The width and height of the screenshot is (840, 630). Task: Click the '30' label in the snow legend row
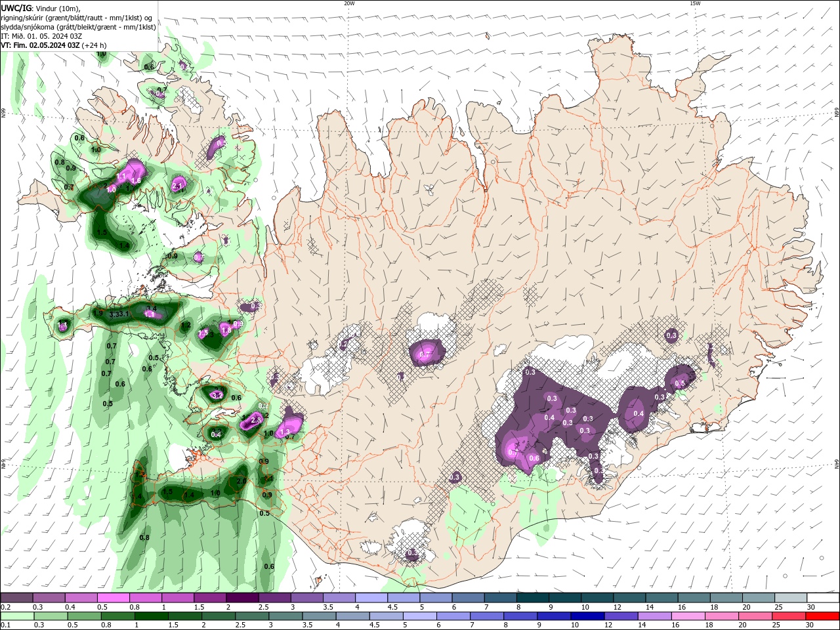click(811, 607)
